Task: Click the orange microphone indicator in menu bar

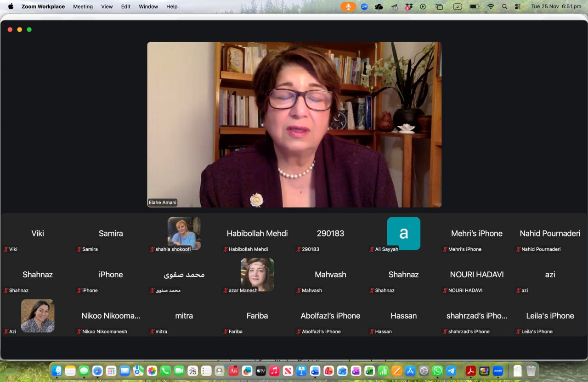Action: [x=348, y=6]
